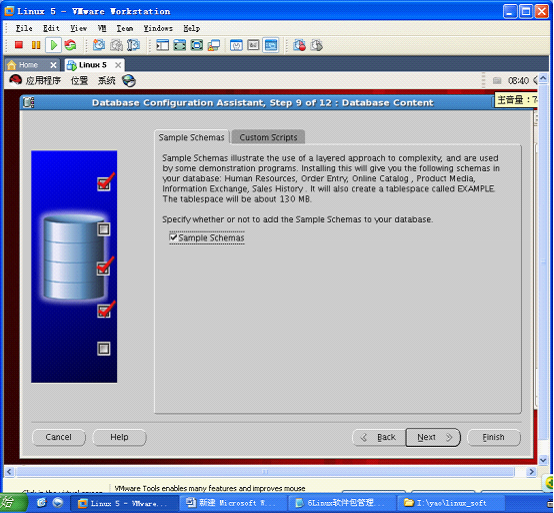Close the Home tab
The image size is (554, 513).
(x=53, y=65)
